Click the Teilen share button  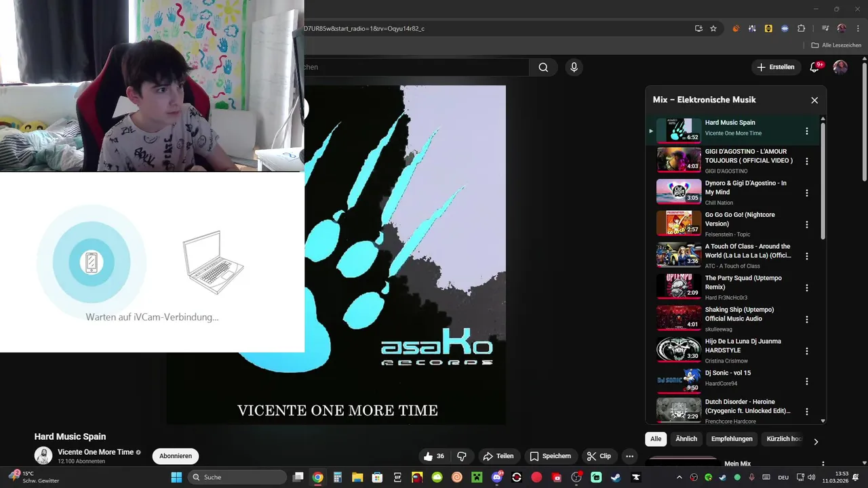pyautogui.click(x=500, y=456)
